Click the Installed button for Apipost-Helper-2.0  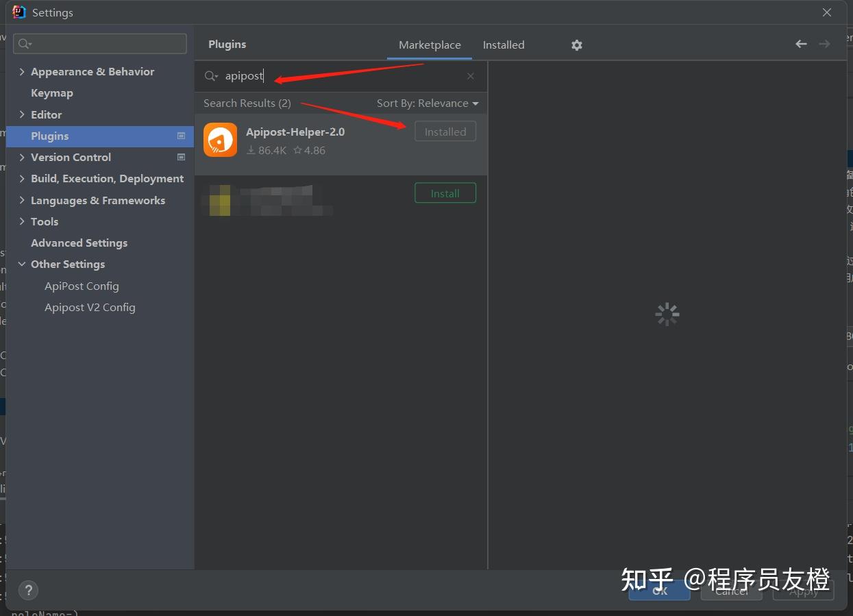445,132
